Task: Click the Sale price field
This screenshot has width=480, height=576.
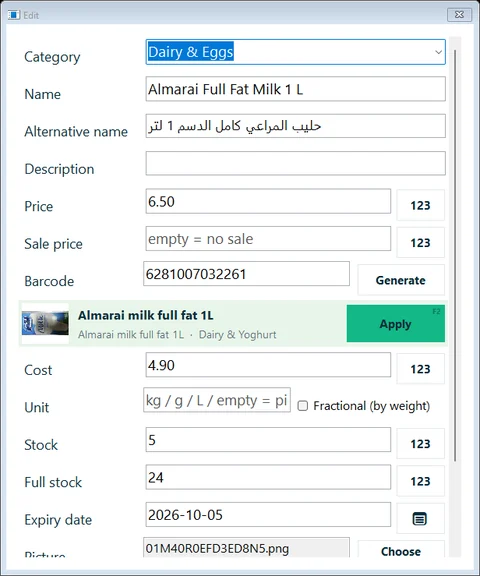Action: tap(268, 238)
